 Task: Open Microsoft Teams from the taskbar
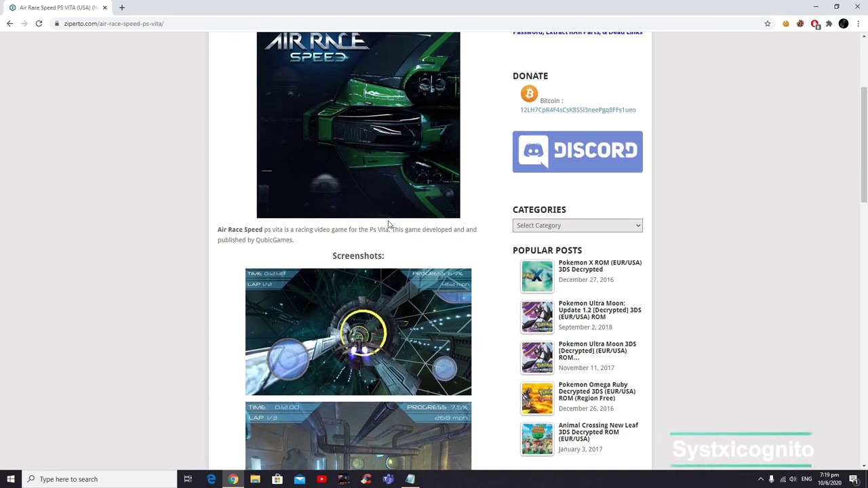tap(388, 479)
